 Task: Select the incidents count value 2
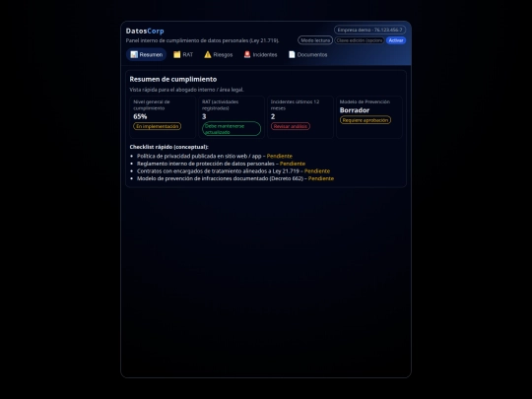pyautogui.click(x=273, y=116)
